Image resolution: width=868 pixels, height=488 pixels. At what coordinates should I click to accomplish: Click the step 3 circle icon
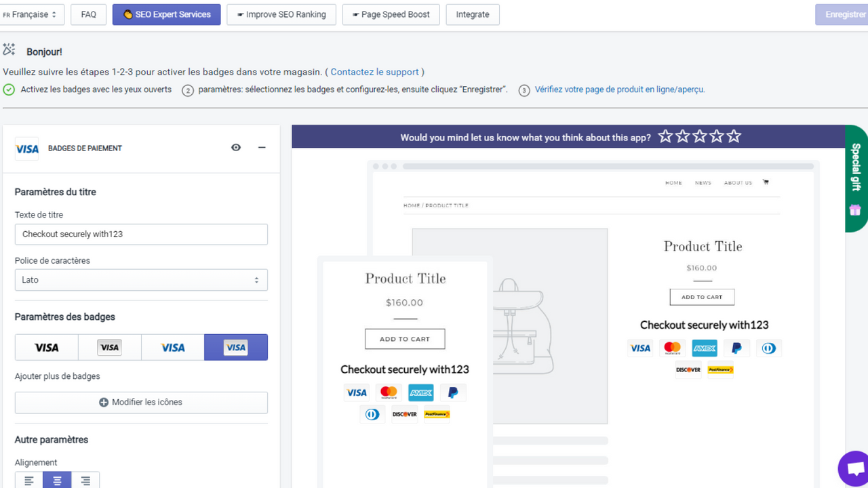tap(524, 91)
